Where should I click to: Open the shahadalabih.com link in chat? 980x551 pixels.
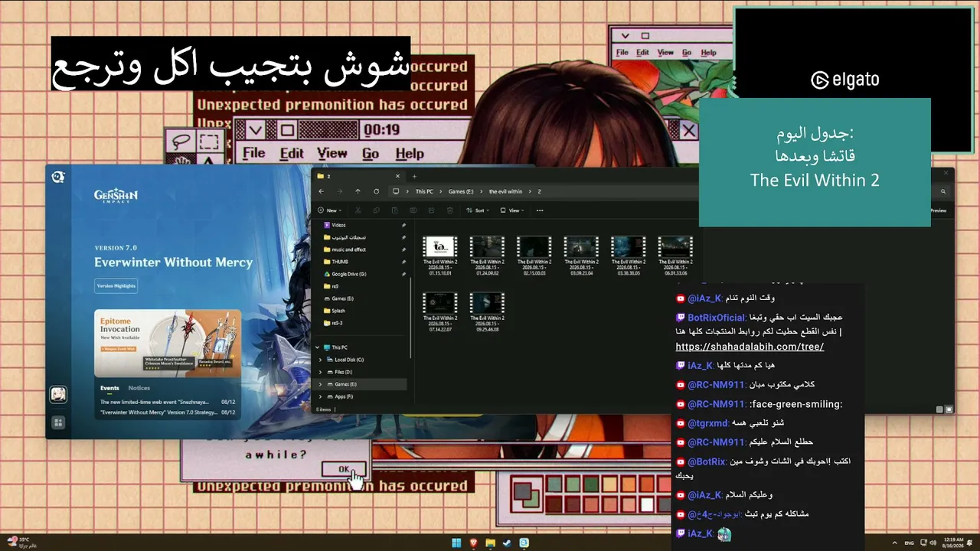point(750,347)
